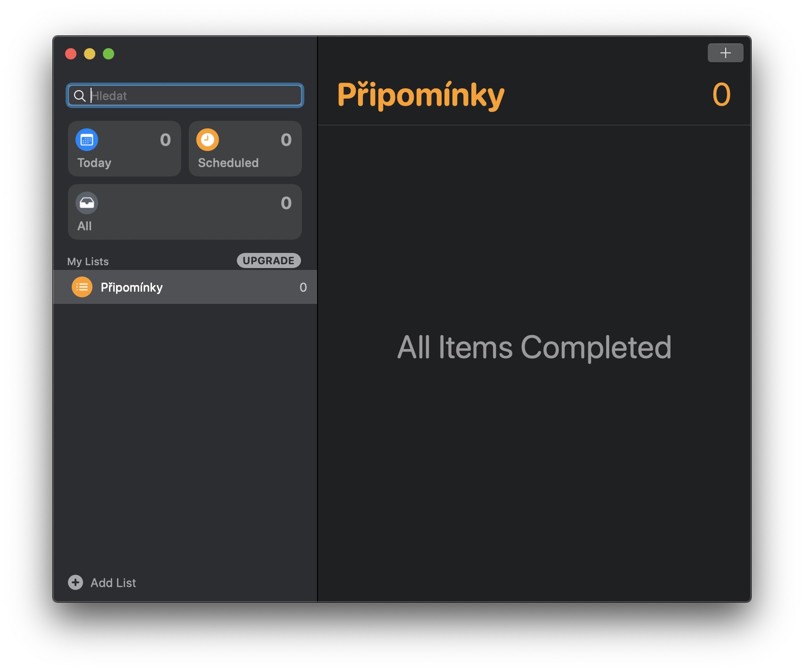Click the orange Scheduled clock icon
Viewport: 804px width, 672px height.
tap(208, 140)
